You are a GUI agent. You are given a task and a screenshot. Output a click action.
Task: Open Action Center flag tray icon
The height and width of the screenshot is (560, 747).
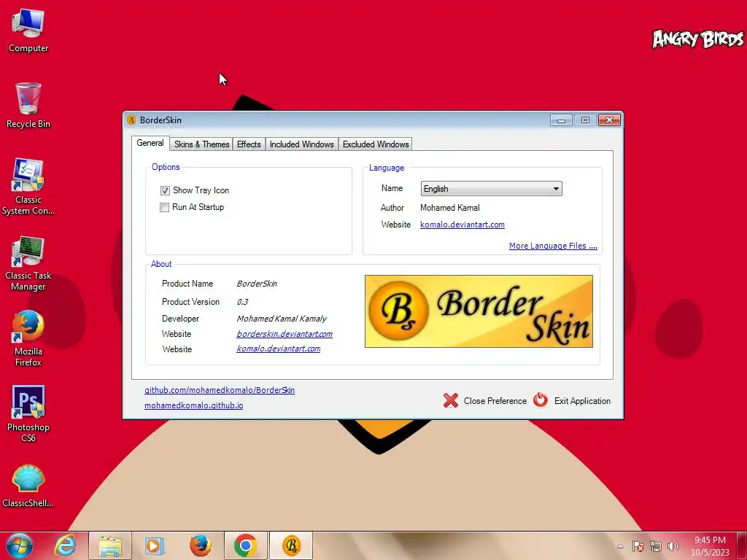(638, 546)
